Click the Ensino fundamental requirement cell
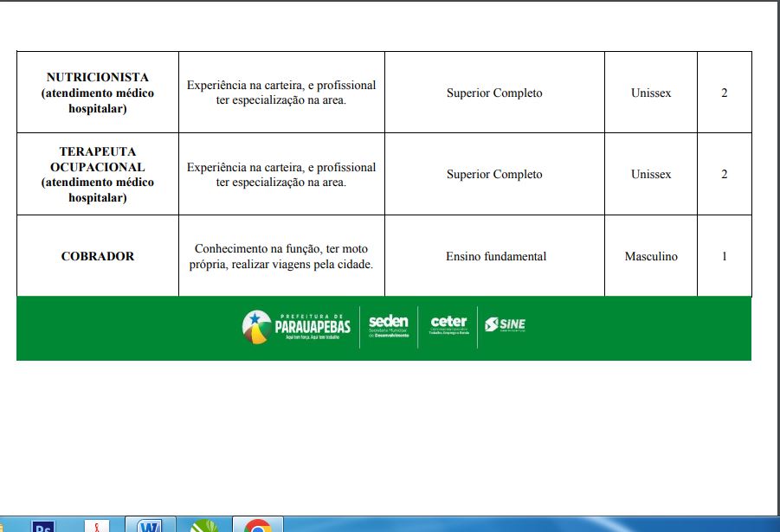The height and width of the screenshot is (532, 780). point(493,256)
